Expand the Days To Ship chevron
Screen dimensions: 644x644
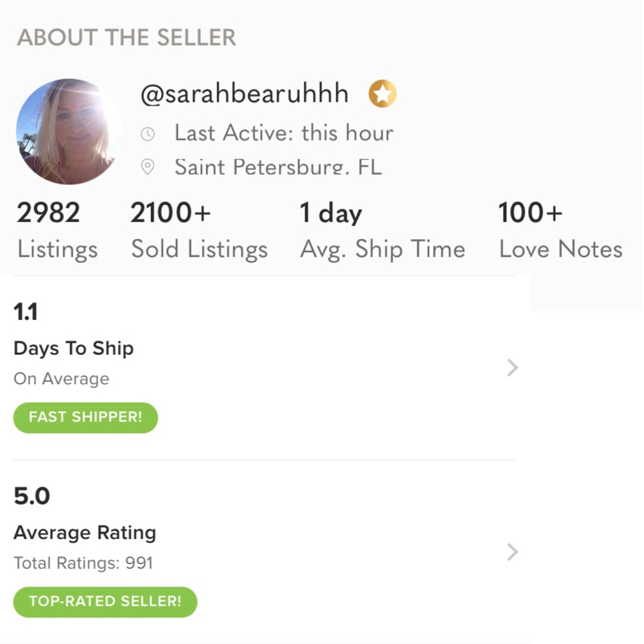[512, 368]
